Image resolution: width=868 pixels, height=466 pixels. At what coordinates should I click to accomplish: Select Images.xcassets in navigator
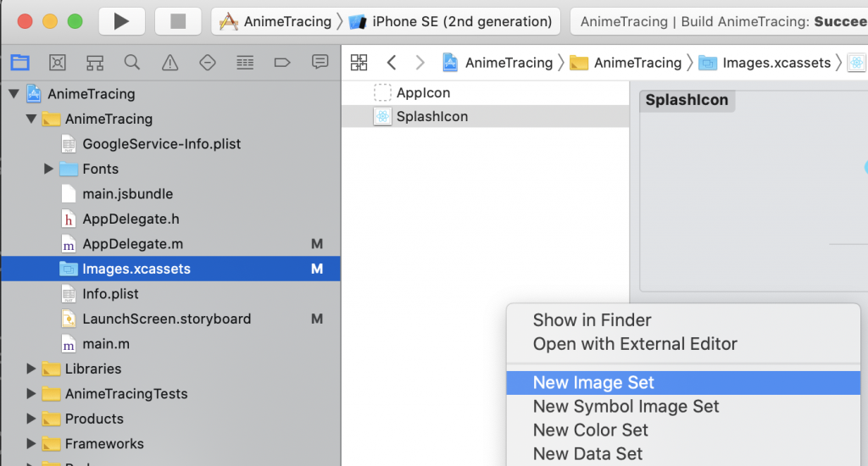point(170,269)
